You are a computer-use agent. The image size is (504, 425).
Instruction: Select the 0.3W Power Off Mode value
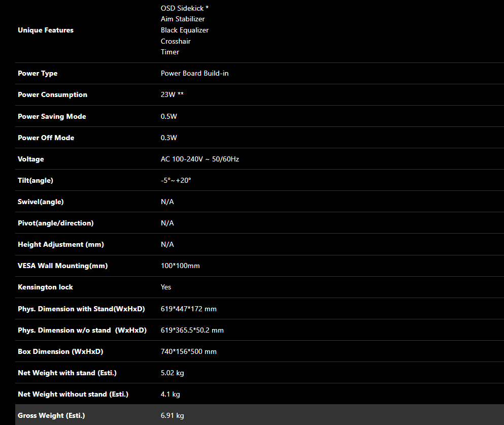click(169, 138)
